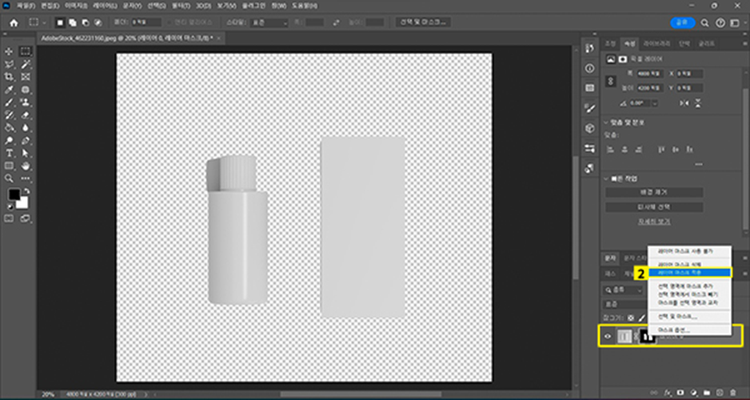Select the Type tool
The image size is (750, 400).
9,153
